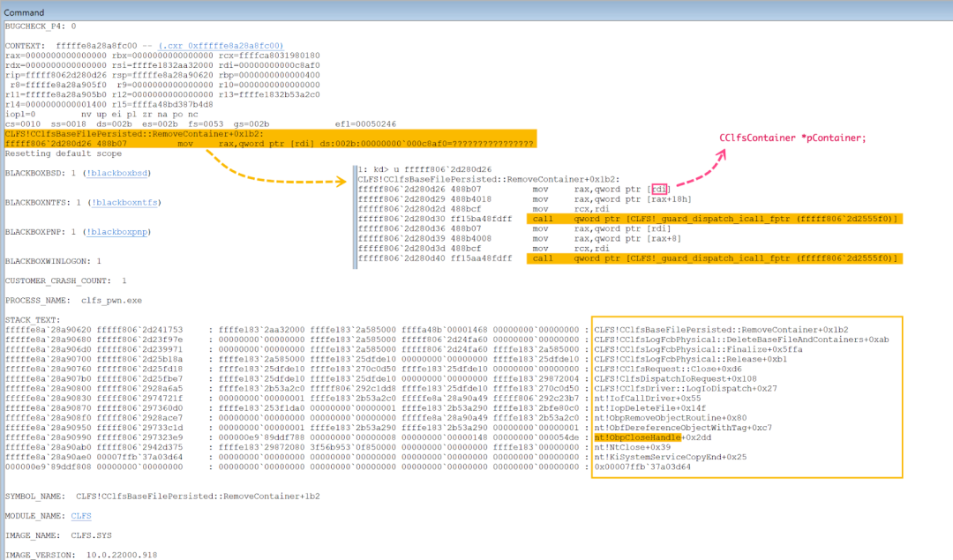Viewport: 953px width, 560px height.
Task: Click the image version 10.0.22000.918 text
Action: [124, 555]
